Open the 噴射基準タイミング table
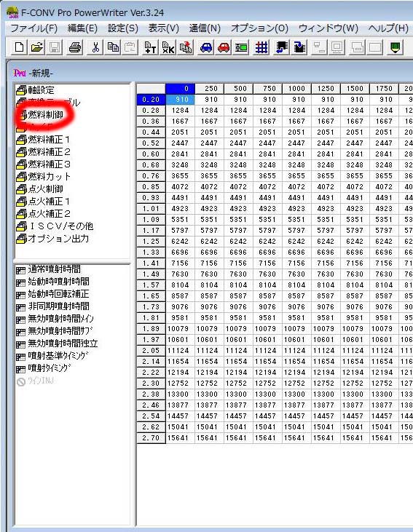 (52, 356)
